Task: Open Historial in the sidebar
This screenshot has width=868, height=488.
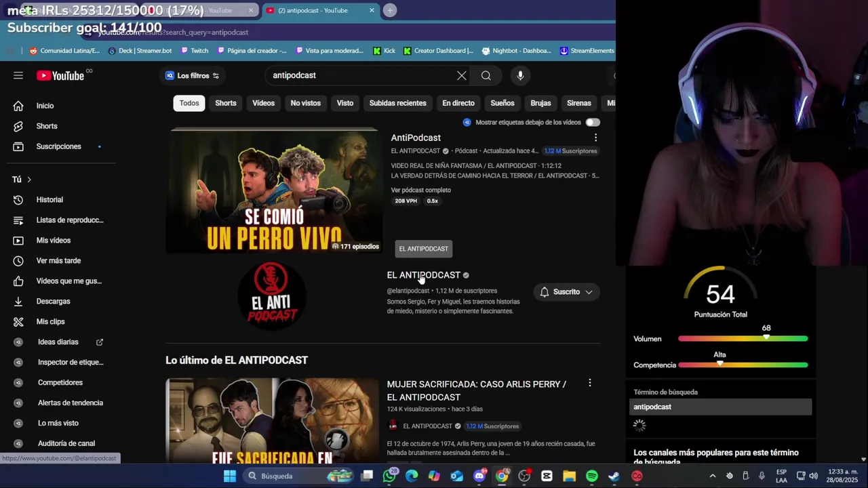Action: (x=50, y=200)
